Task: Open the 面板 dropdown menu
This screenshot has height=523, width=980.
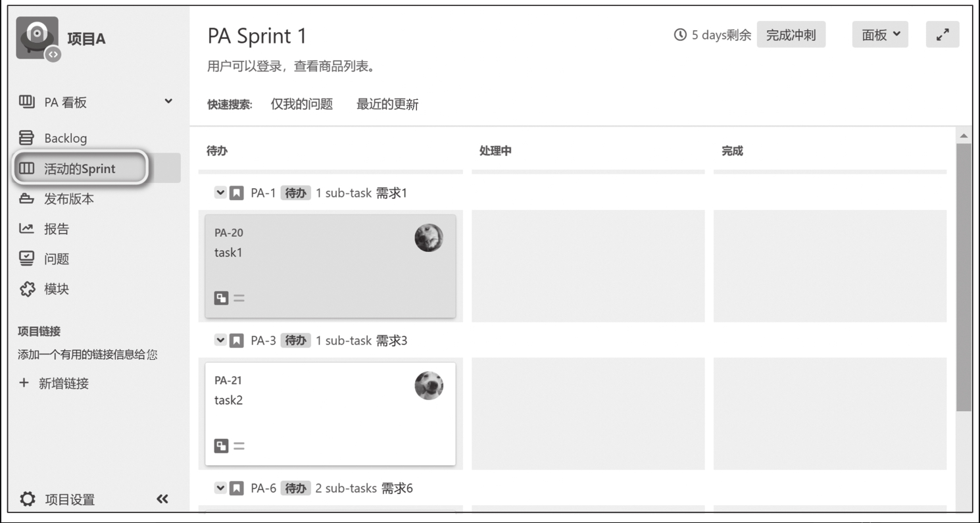Action: pos(880,35)
